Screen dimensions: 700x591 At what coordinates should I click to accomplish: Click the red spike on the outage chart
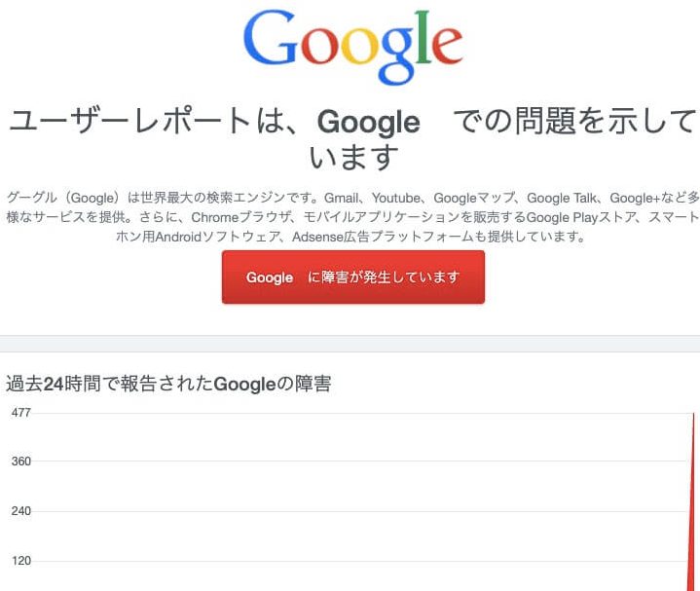pos(691,506)
